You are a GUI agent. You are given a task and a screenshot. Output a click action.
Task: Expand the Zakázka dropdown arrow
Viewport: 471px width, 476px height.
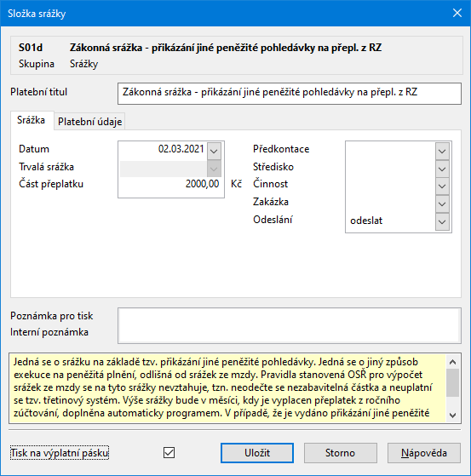coord(442,204)
